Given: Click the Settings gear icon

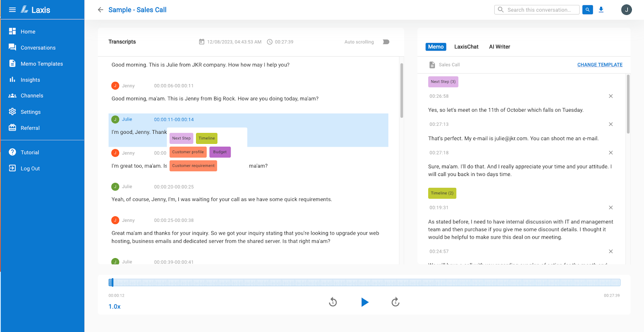Looking at the screenshot, I should [x=12, y=111].
